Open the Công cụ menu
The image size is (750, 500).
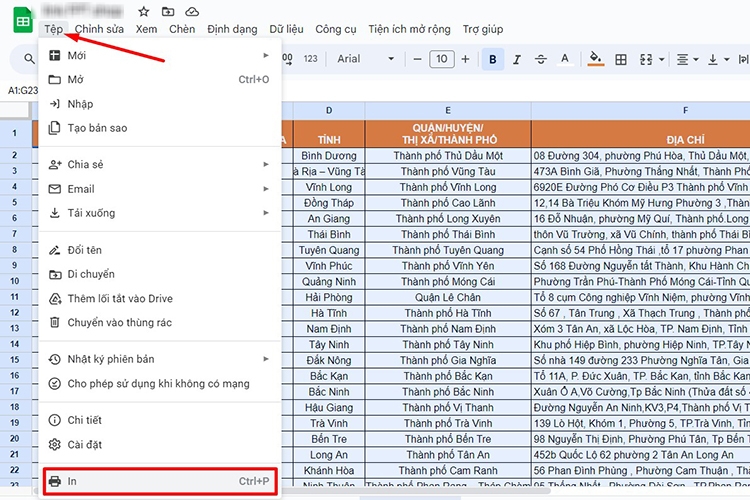(335, 29)
